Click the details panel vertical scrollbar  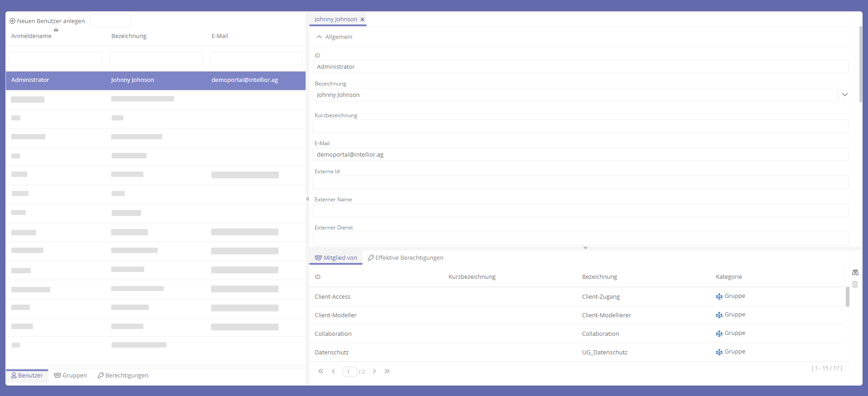(860, 64)
